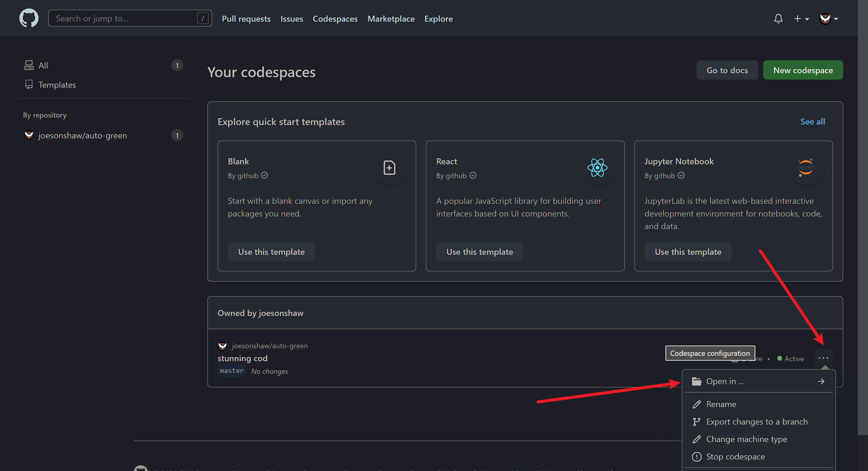The width and height of the screenshot is (868, 471).
Task: Click the Go to docs button
Action: 727,70
